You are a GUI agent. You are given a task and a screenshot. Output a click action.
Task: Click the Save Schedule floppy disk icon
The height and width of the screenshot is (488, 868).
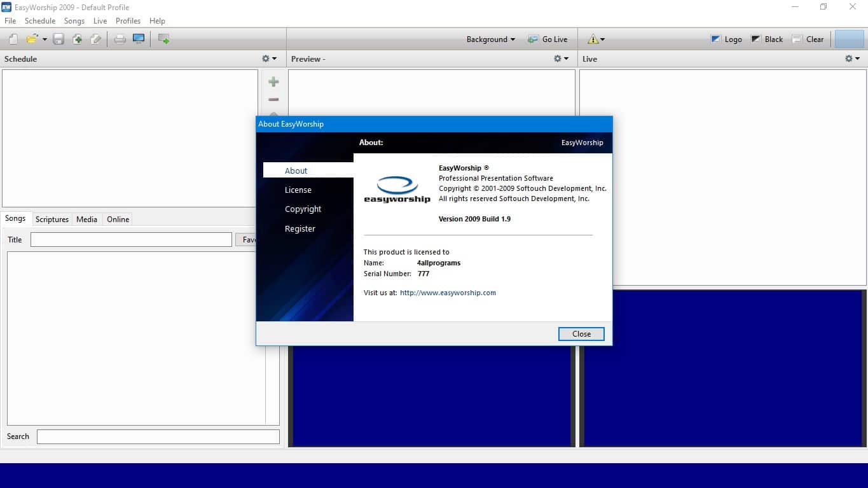coord(59,39)
